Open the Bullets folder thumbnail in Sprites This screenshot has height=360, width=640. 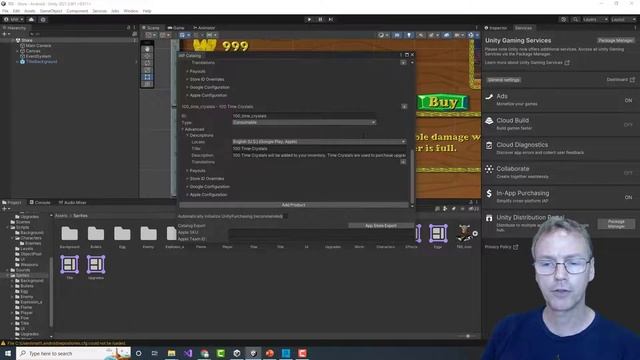coord(96,236)
